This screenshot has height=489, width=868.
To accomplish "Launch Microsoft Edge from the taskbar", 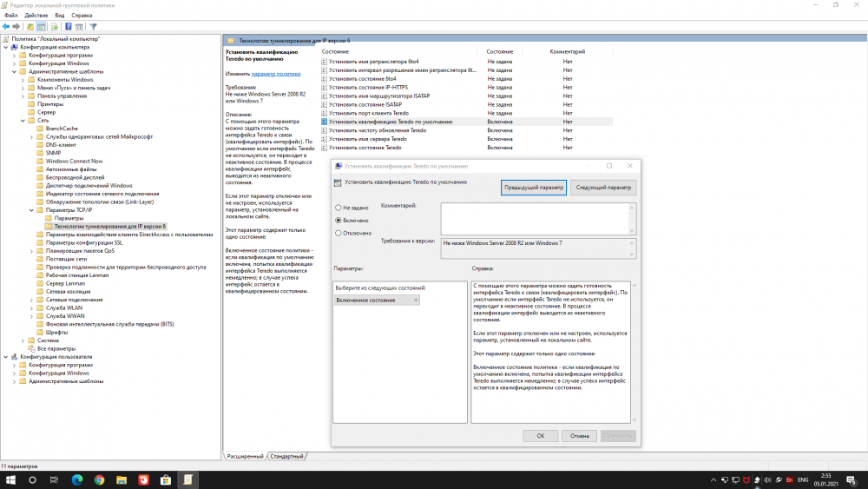I will (x=77, y=480).
